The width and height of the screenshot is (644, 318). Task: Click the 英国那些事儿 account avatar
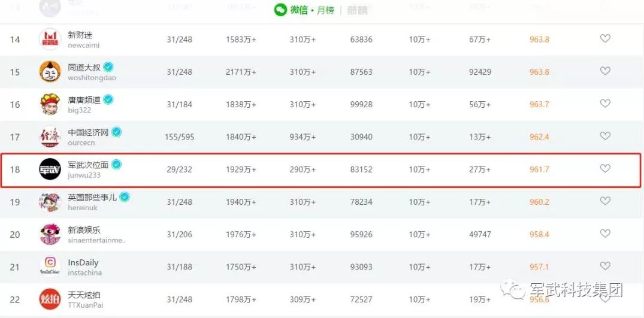(x=50, y=202)
